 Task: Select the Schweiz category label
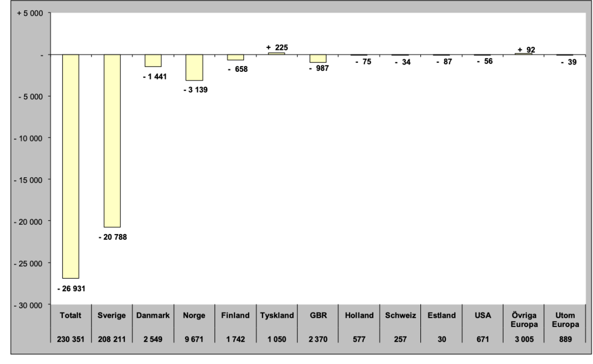point(401,316)
